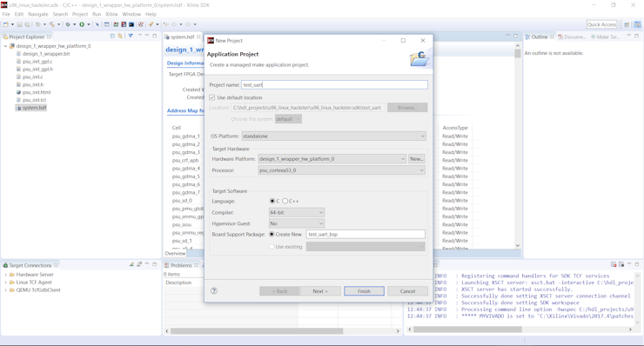Switch to the Outline tab
The width and height of the screenshot is (644, 346).
(540, 37)
